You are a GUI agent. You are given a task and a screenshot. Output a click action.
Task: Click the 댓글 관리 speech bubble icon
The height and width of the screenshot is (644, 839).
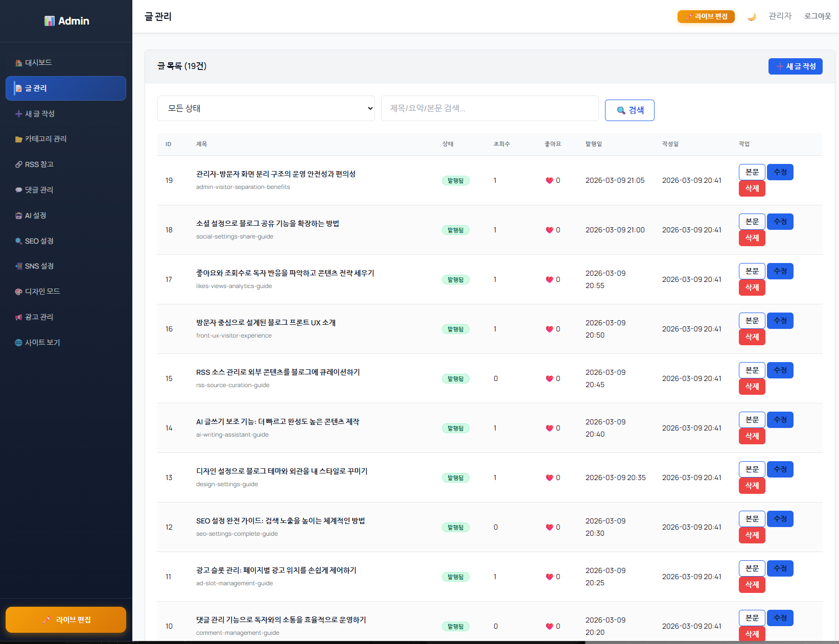tap(18, 190)
